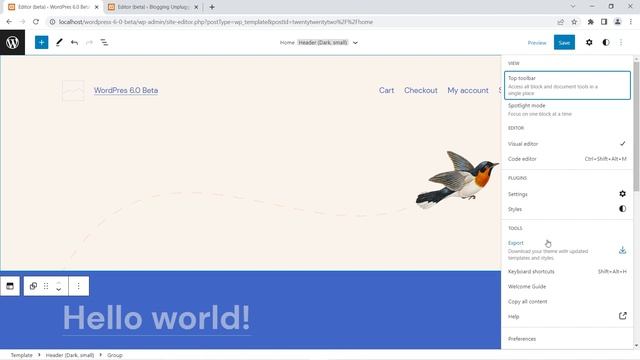
Task: Switch to the Blogging Unplugged editor tab
Action: tap(152, 7)
